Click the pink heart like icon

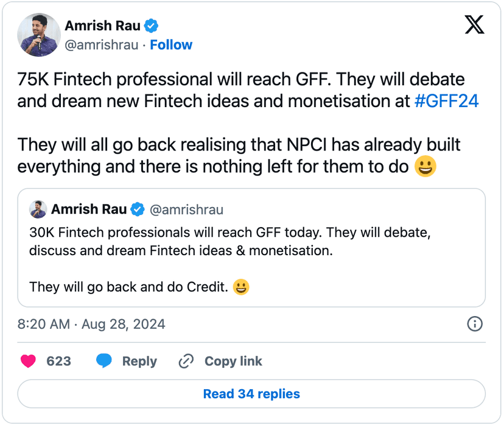point(28,361)
